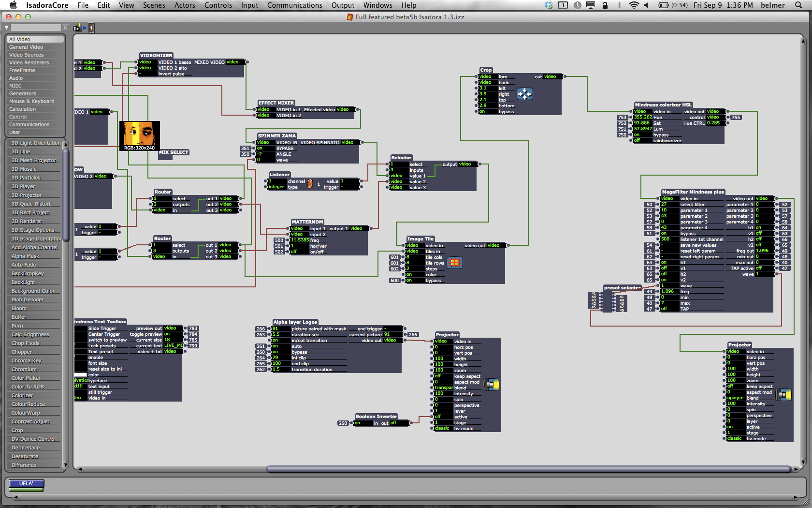
Task: Toggle Crop actor bypass 'on' value
Action: 487,112
